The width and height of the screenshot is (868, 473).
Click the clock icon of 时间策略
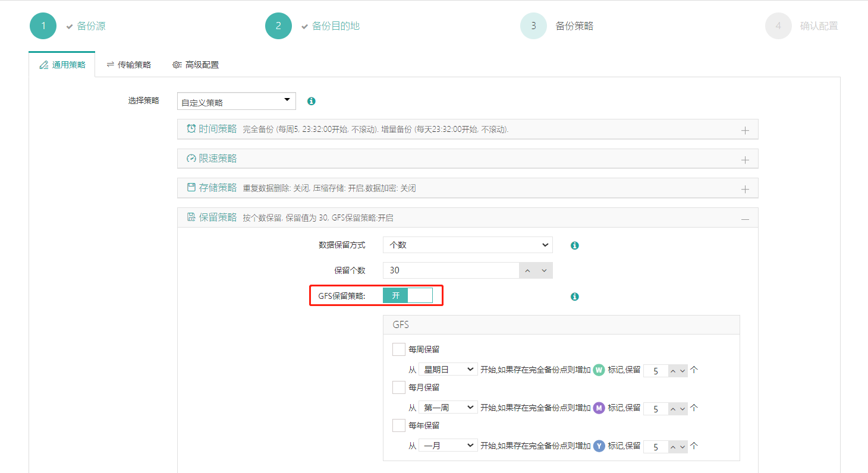[191, 128]
